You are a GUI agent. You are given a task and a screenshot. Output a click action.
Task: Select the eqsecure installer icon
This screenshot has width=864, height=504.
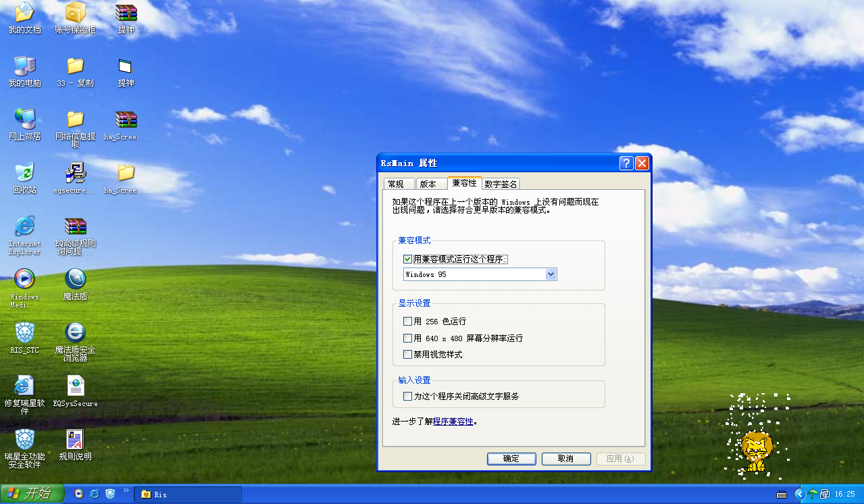click(75, 178)
